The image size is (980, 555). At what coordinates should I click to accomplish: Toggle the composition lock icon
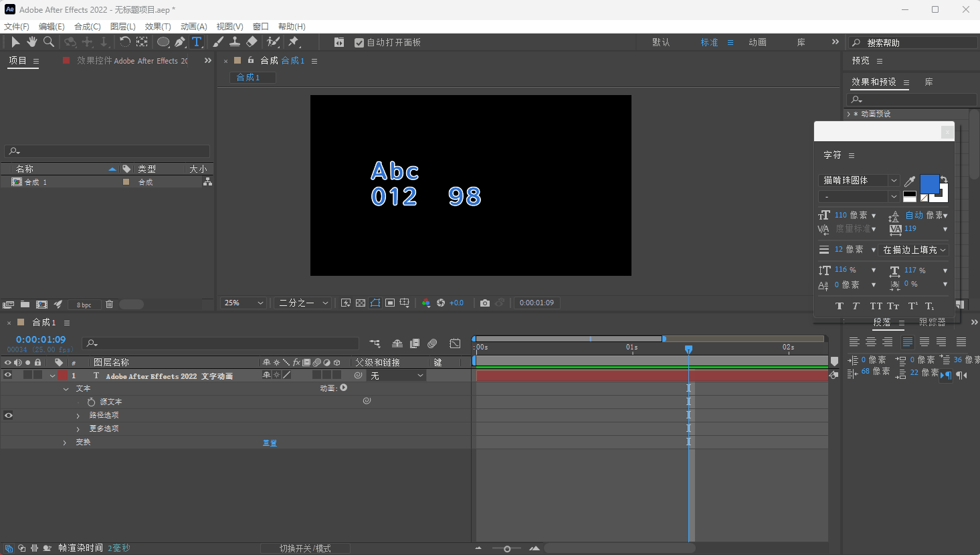pyautogui.click(x=251, y=60)
